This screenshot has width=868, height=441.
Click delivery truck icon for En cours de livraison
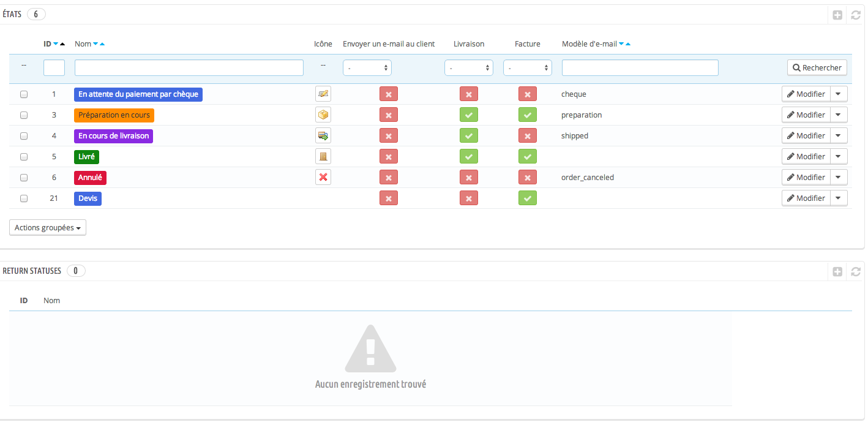pos(323,135)
